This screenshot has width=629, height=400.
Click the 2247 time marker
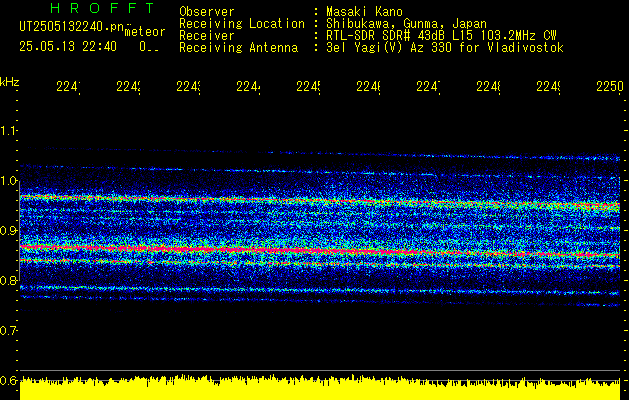pos(428,86)
